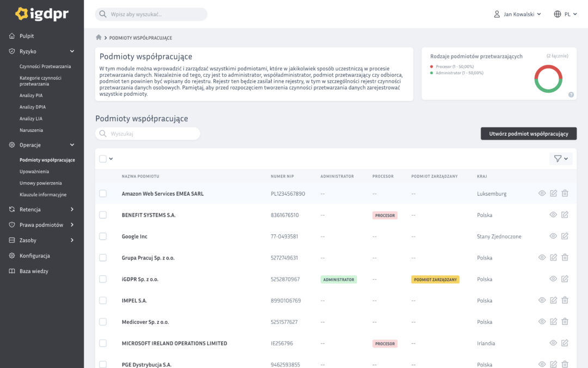Edit Grupa Pracuj Sp. z o.o. entry
This screenshot has height=368, width=588.
coord(554,257)
